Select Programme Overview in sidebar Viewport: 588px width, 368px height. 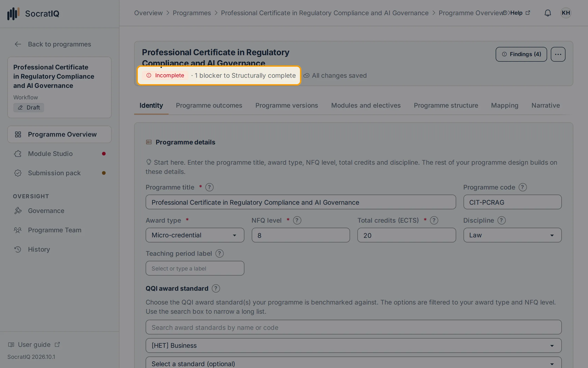(59, 134)
